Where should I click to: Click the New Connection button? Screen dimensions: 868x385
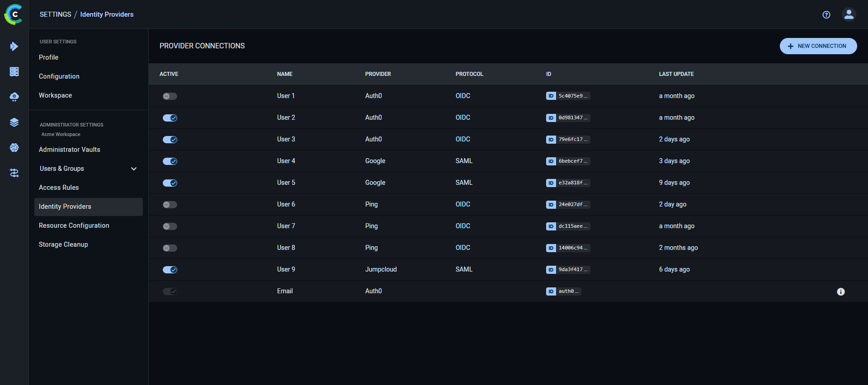[x=818, y=46]
